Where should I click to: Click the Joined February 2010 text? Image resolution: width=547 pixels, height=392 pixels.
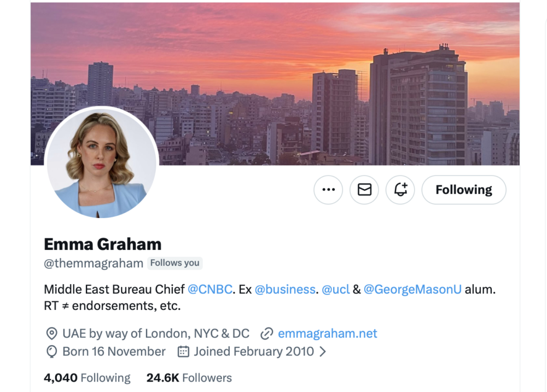tap(254, 352)
